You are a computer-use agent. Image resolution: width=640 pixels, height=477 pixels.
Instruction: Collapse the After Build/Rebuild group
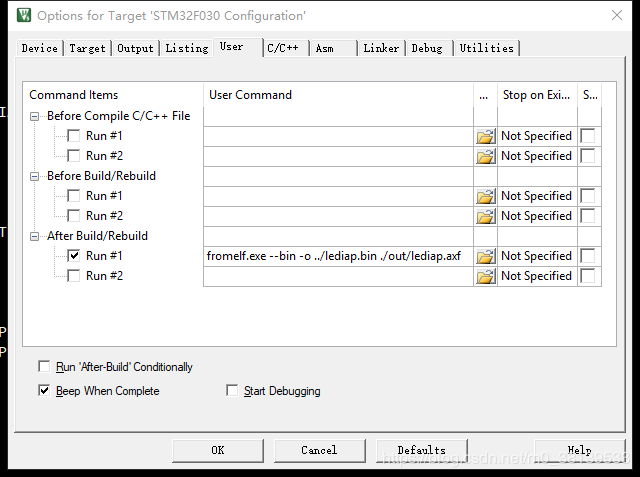(x=36, y=236)
